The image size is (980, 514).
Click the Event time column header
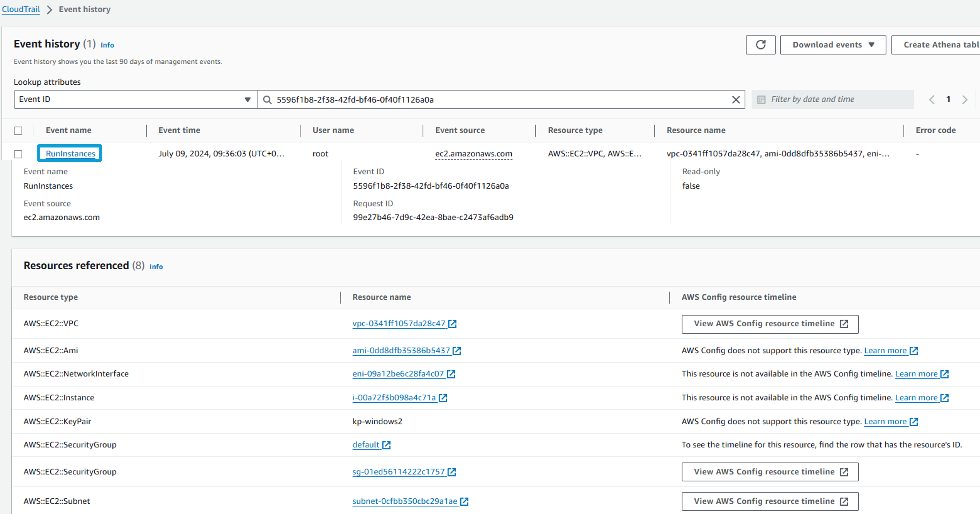pos(179,130)
